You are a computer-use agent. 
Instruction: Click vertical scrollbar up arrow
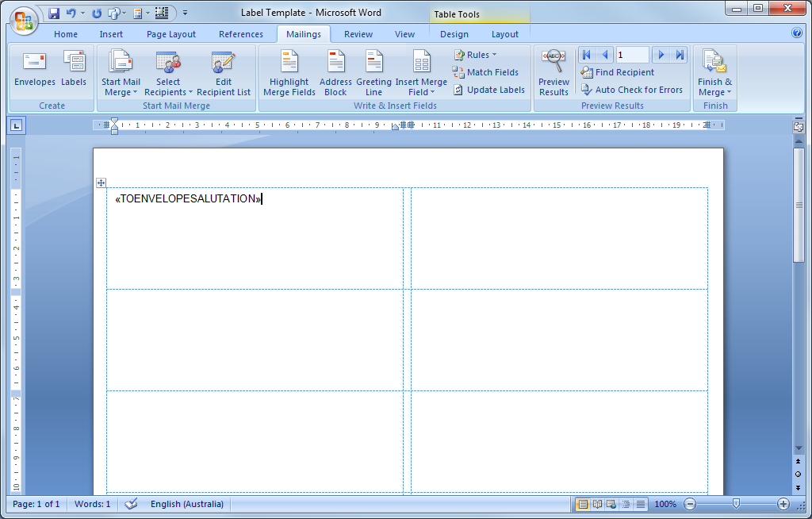(799, 140)
